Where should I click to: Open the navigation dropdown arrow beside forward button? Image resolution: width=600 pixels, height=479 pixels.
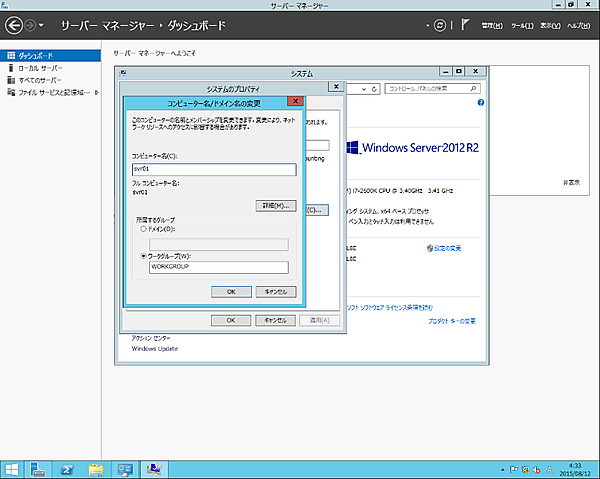(x=42, y=24)
